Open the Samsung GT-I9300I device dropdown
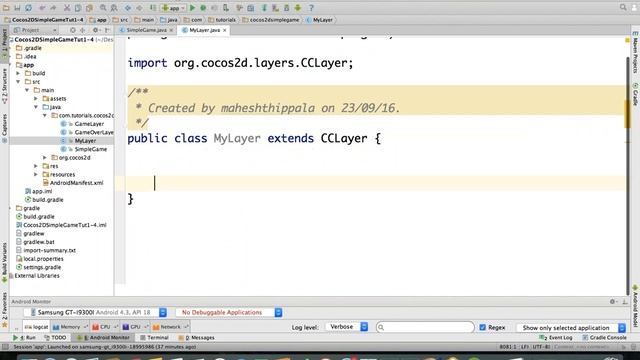The image size is (640, 360). coord(95,312)
